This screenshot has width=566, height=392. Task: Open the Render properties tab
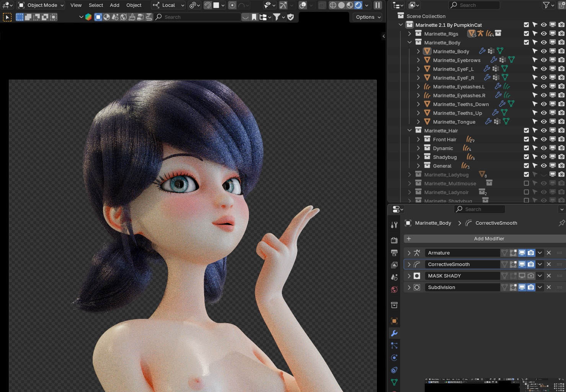[x=394, y=240]
